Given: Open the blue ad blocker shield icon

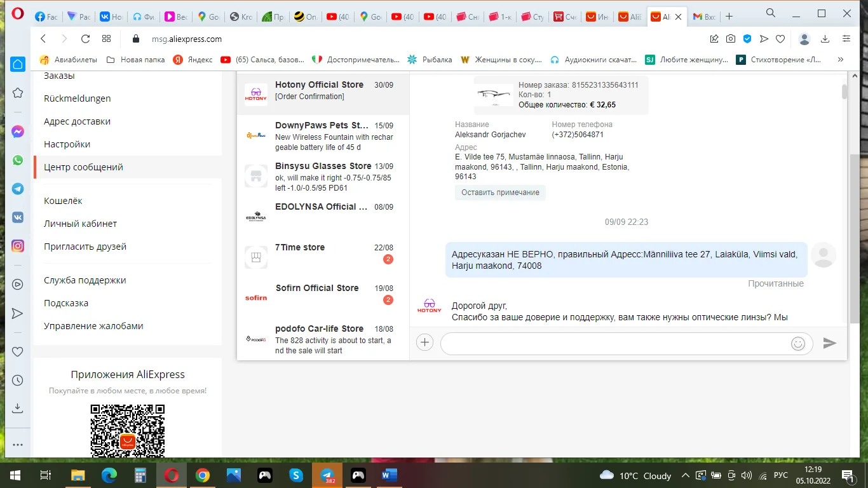Looking at the screenshot, I should pos(748,39).
